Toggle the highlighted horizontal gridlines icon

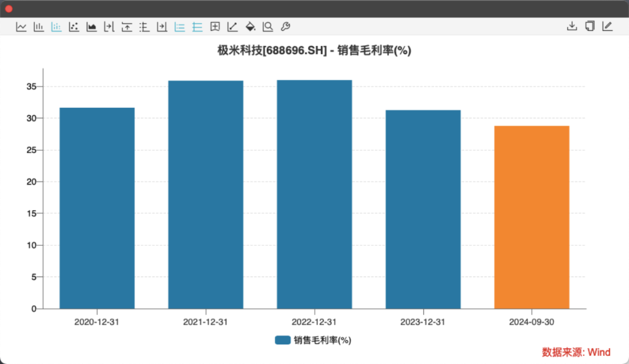coord(197,27)
